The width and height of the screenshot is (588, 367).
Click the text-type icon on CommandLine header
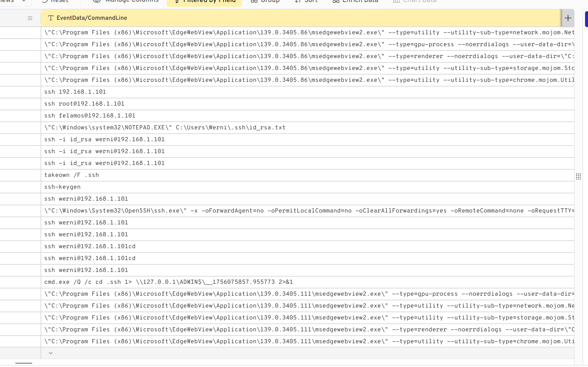[x=50, y=18]
